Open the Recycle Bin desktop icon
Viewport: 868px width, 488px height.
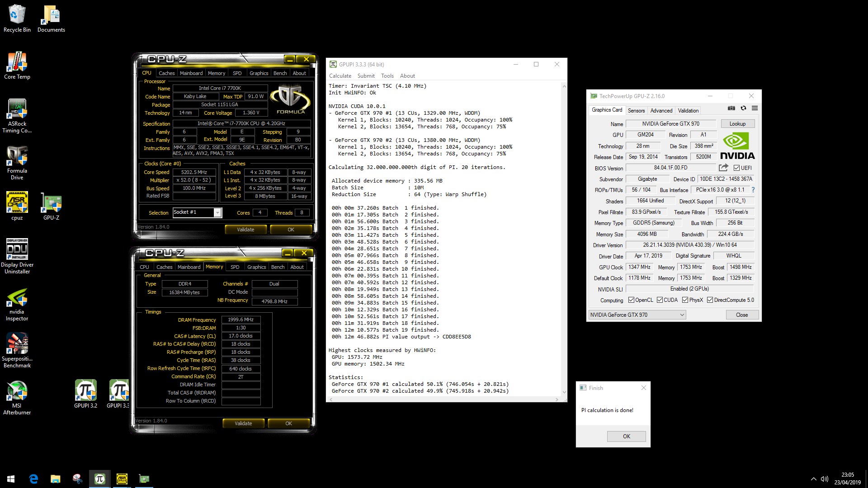pos(17,19)
